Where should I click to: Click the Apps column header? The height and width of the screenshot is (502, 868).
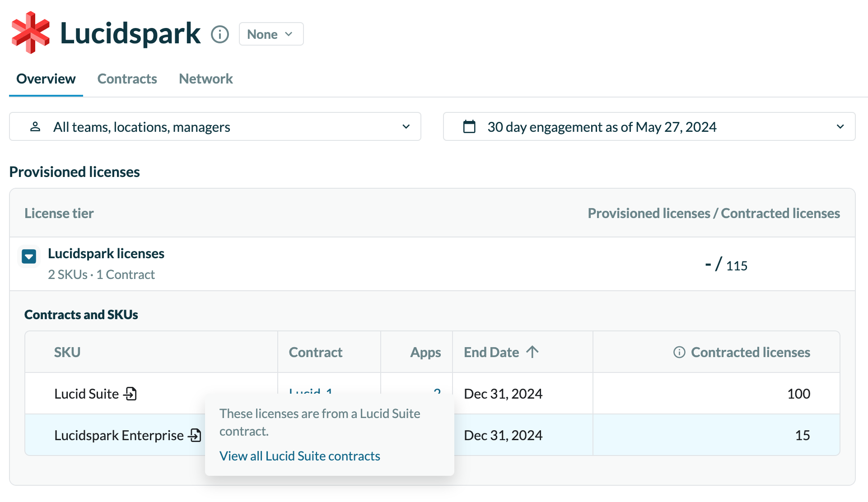425,352
